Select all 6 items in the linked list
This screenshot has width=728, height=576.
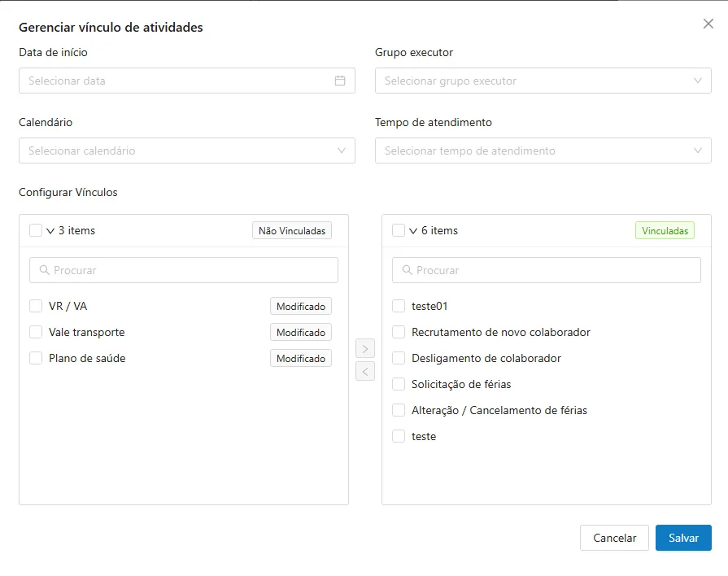(399, 230)
